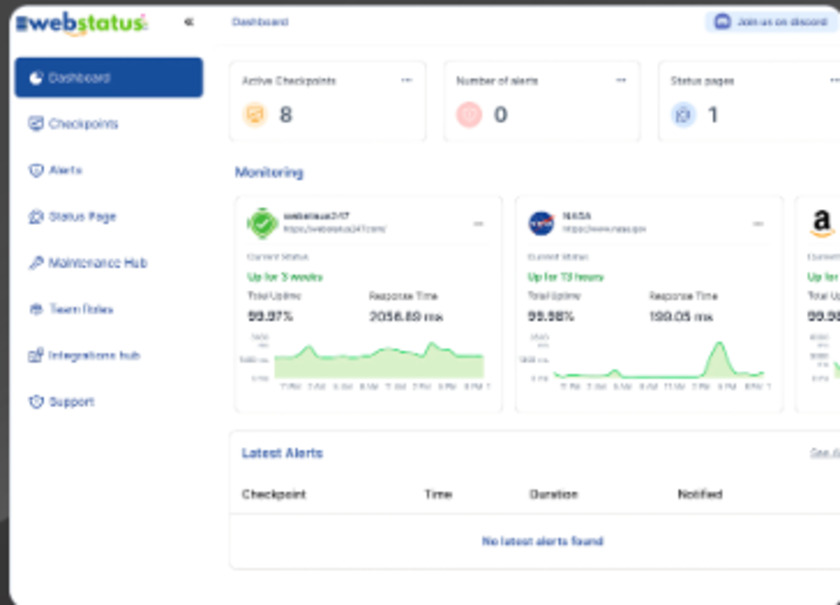
Task: Open Dashboard in the sidebar
Action: (108, 78)
